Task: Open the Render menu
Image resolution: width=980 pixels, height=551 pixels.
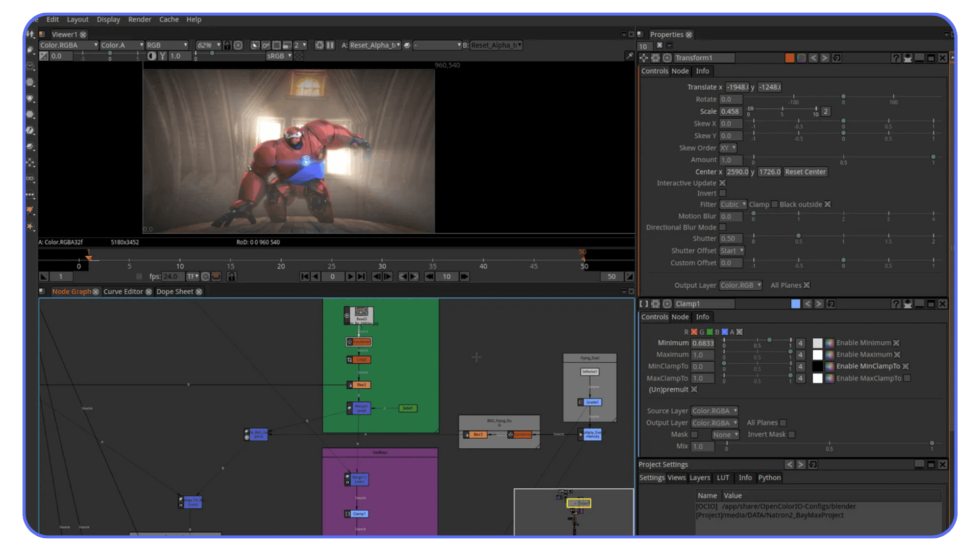Action: 139,19
